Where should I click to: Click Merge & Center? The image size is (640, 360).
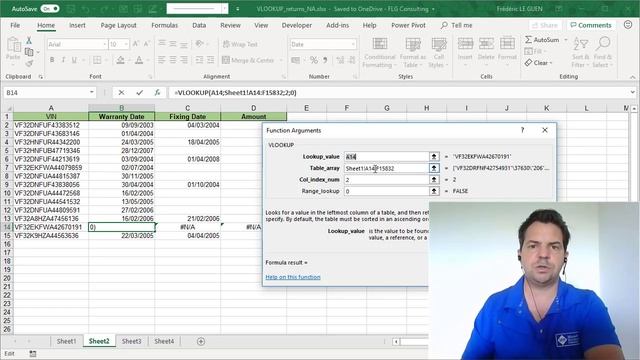click(249, 60)
